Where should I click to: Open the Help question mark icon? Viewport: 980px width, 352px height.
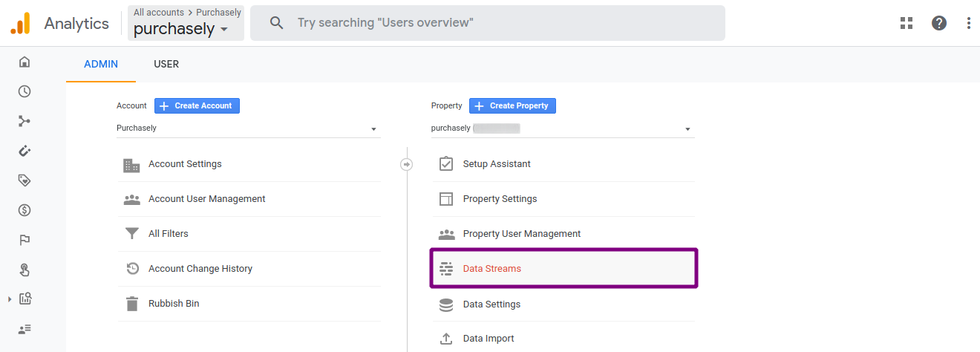(939, 23)
